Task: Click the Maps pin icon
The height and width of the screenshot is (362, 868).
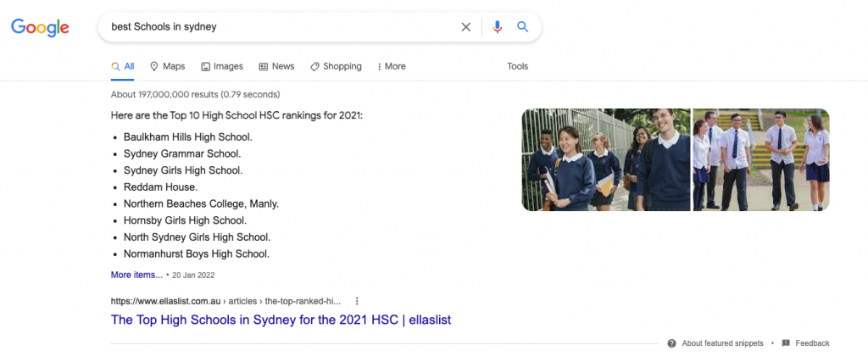Action: 154,66
